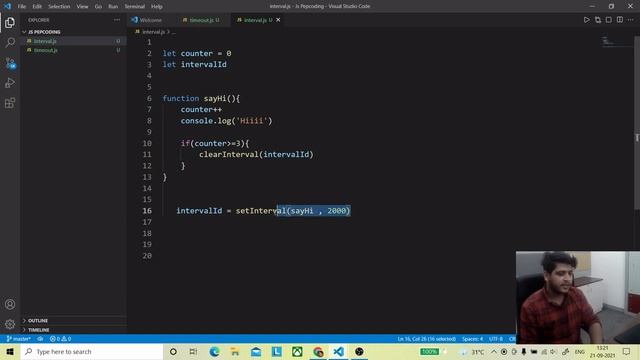Click Spaces: 4 indentation setting
Image resolution: width=640 pixels, height=360 pixels.
(x=473, y=339)
